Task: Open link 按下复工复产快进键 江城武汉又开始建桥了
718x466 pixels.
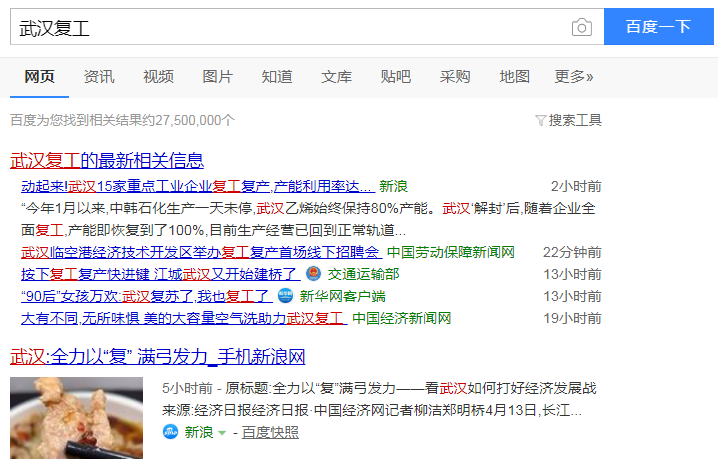Action: click(x=161, y=274)
